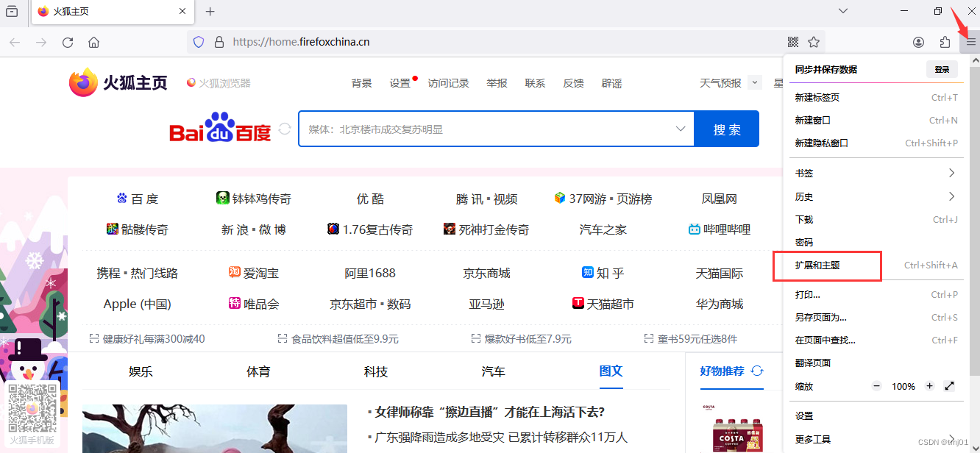Screen dimensions: 980x453
Task: Close the 火狐主页 tab
Action: point(182,12)
